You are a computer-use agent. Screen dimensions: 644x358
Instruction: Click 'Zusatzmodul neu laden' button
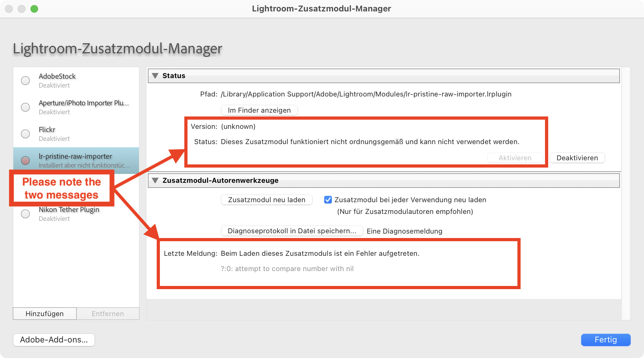point(266,200)
